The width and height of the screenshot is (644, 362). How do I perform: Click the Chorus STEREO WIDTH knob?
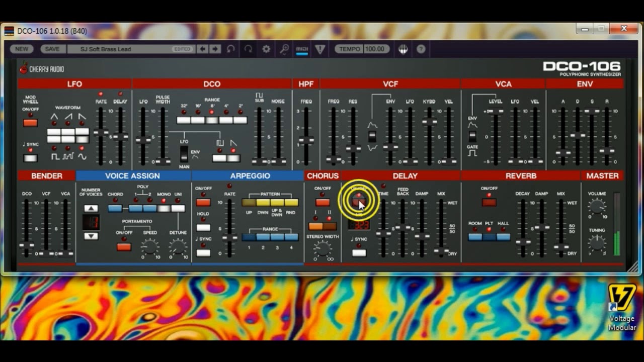(x=323, y=248)
